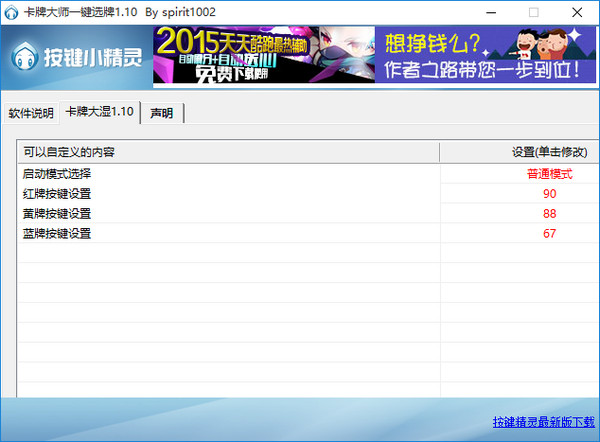Click the 可以自定义的内容 column header
This screenshot has width=600, height=442.
(228, 152)
